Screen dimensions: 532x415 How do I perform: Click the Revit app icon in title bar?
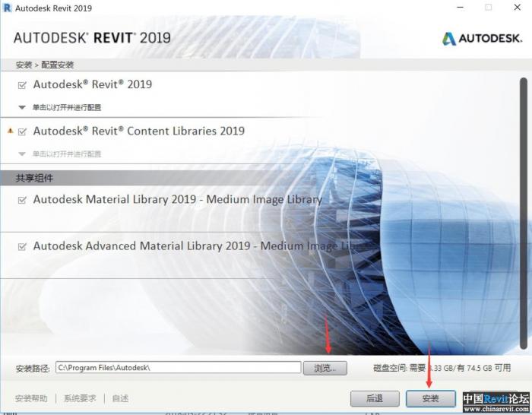pyautogui.click(x=8, y=8)
